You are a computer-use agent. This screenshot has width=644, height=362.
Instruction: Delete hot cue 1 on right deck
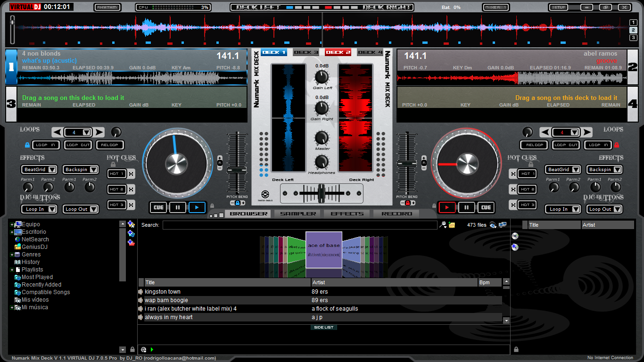(513, 174)
